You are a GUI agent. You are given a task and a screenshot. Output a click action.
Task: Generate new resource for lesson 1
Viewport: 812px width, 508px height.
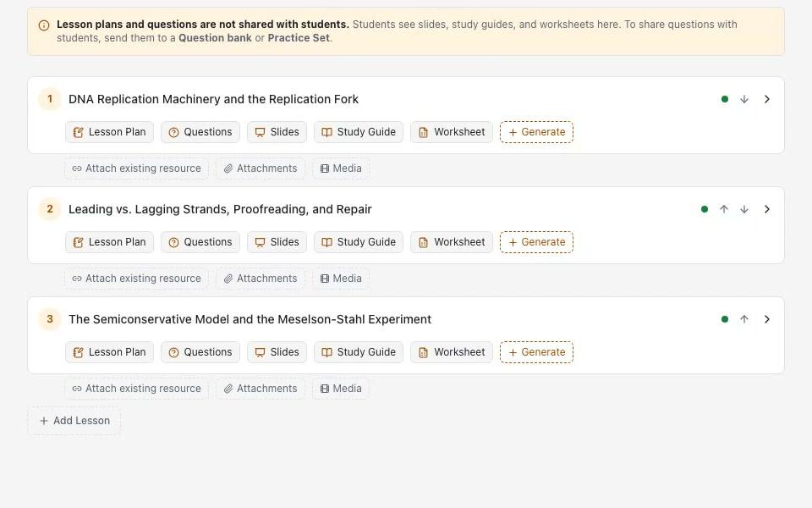click(x=536, y=132)
